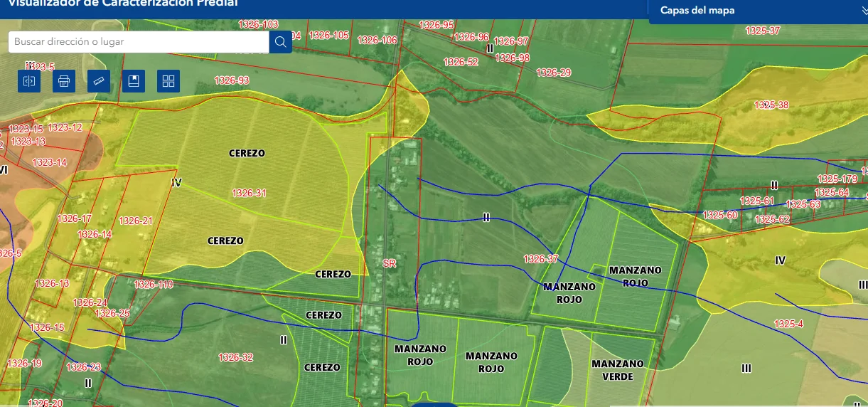Click the parcel labeled 1326-37
The image size is (868, 407).
[x=541, y=259]
